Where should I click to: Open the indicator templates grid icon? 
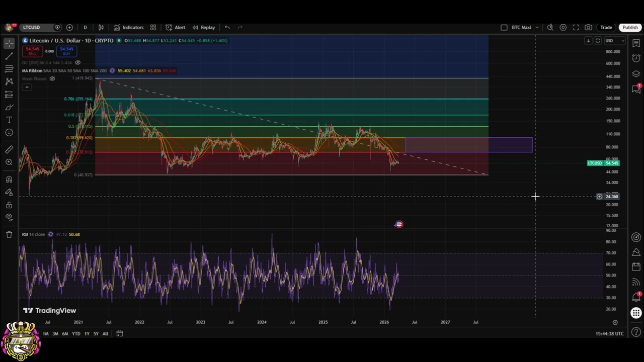(153, 27)
